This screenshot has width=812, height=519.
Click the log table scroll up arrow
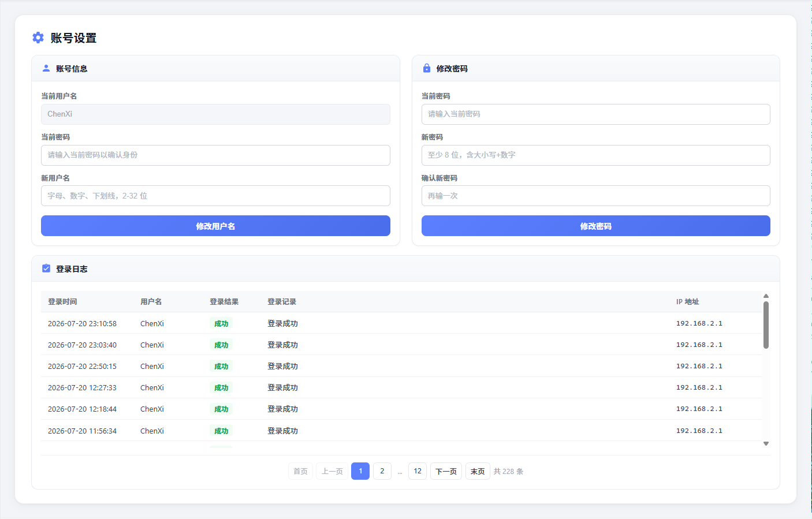[x=766, y=296]
